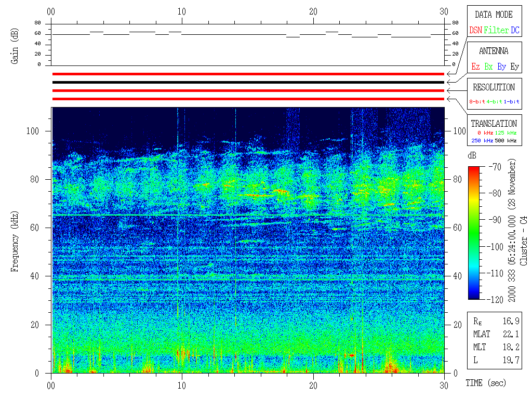Click the black Ey antenna label
Viewport: 532px width, 399px height.
coord(514,67)
